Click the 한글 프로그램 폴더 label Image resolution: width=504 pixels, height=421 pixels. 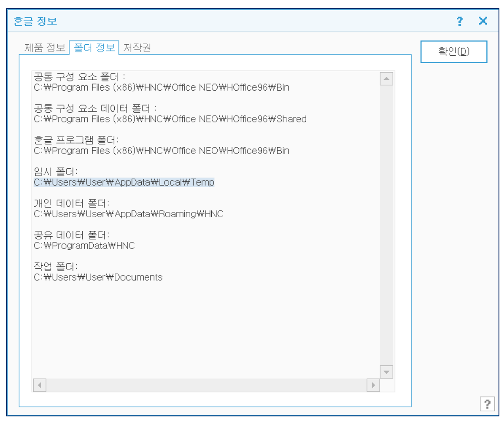76,140
